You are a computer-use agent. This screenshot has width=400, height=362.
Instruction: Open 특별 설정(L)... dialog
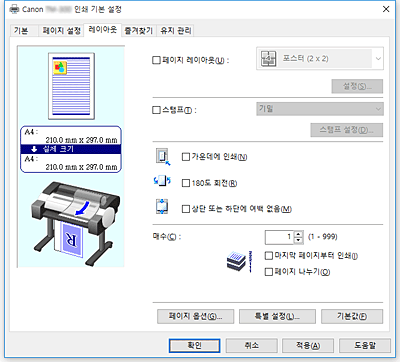[277, 316]
